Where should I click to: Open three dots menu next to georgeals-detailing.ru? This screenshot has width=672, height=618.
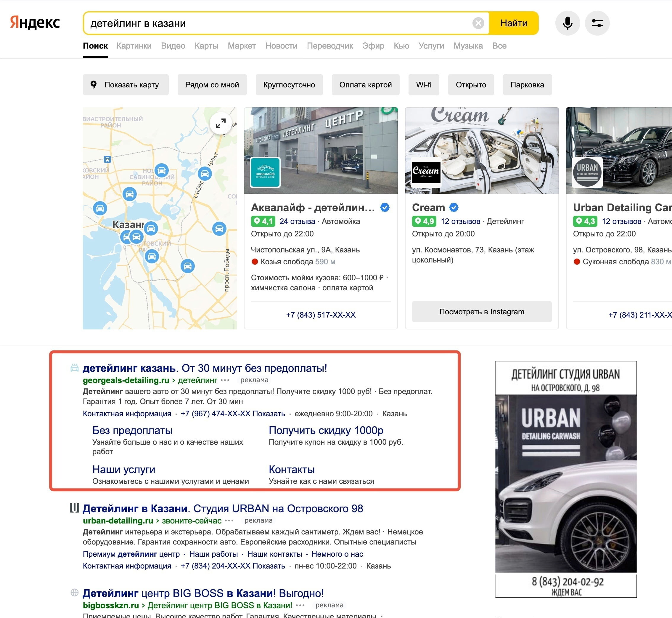pyautogui.click(x=225, y=380)
